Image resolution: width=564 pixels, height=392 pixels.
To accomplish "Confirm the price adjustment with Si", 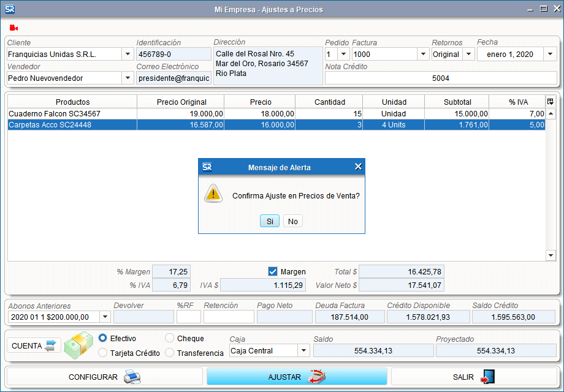I will (x=270, y=221).
